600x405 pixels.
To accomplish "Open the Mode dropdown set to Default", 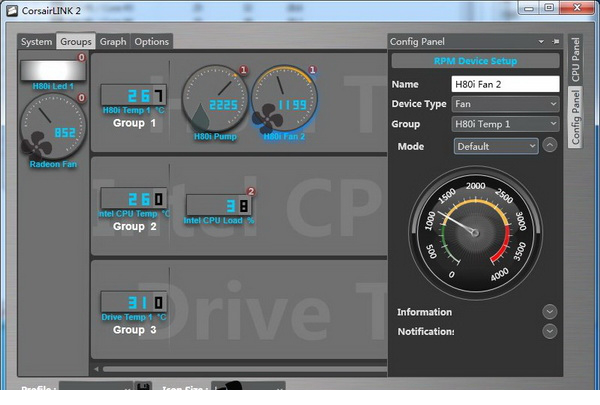I will [496, 146].
